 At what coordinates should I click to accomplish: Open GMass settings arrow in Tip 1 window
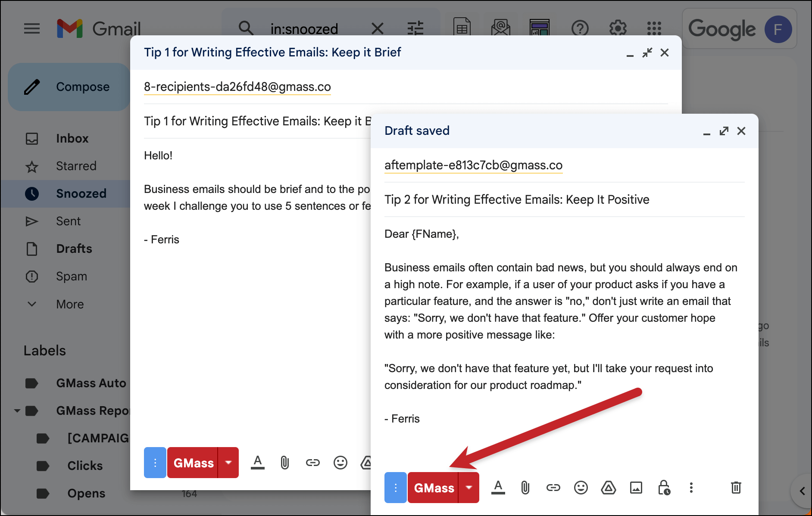point(228,463)
